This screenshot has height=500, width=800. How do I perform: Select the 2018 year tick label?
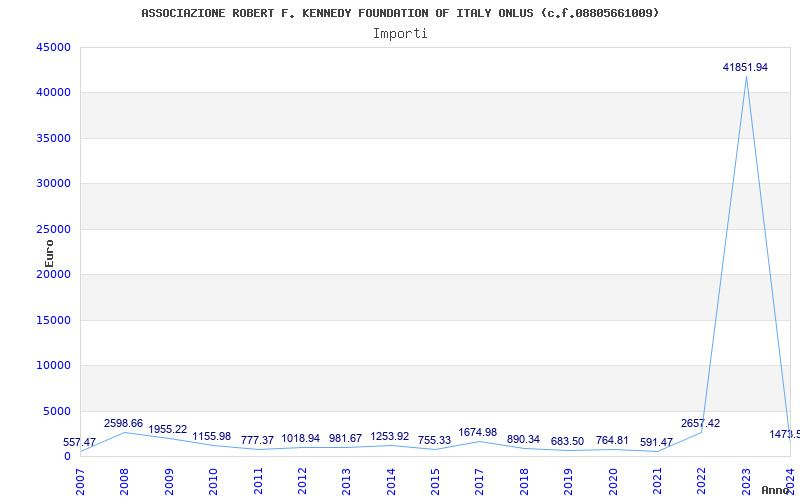click(524, 482)
